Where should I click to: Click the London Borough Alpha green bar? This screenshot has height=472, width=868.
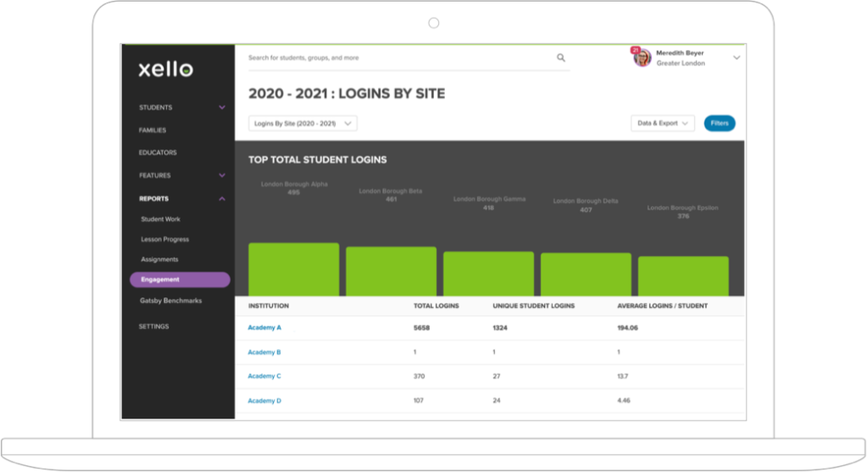[293, 269]
